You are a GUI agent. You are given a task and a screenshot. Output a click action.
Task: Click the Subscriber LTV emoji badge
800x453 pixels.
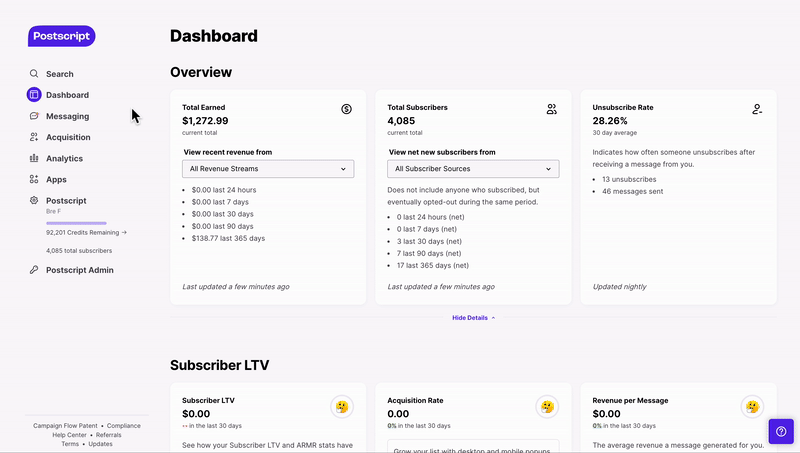341,407
